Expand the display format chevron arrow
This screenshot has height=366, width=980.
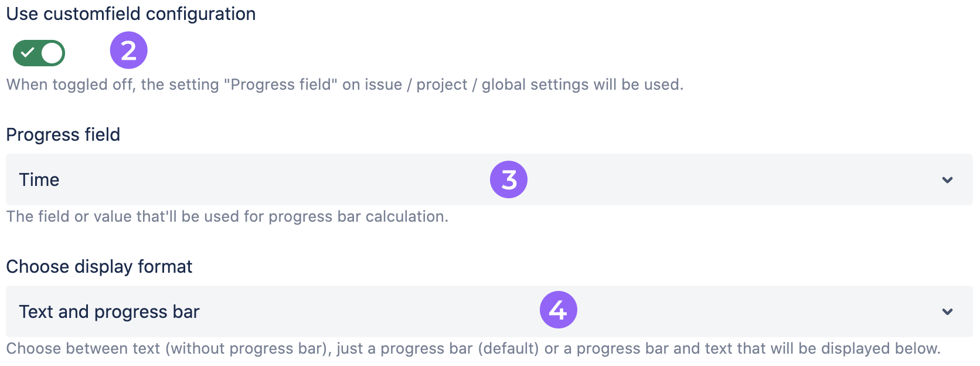tap(947, 312)
